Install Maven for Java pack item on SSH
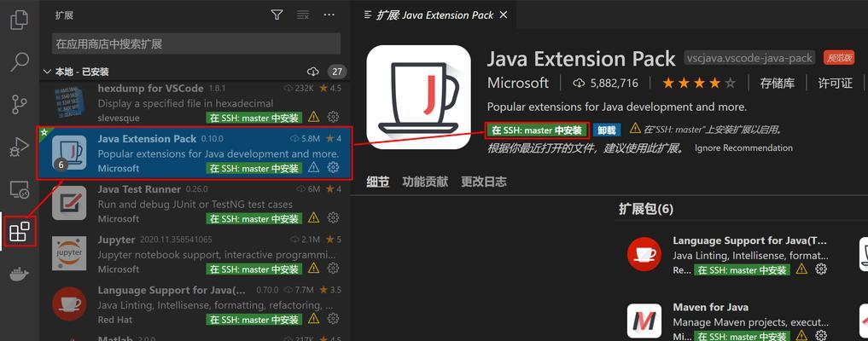This screenshot has width=868, height=341. 743,336
